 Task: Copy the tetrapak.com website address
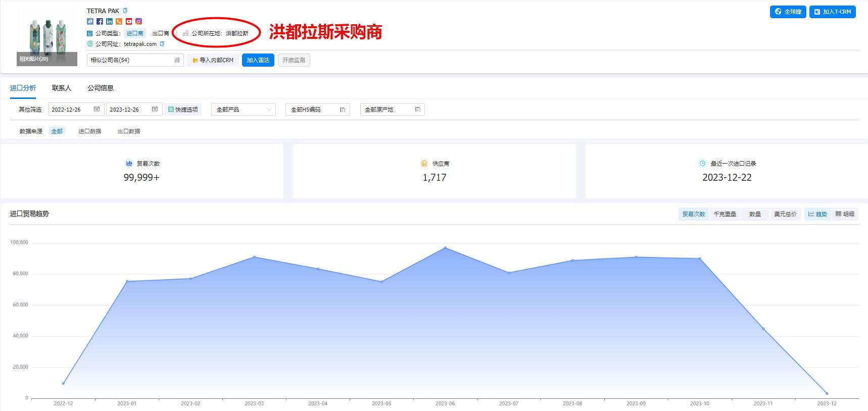162,44
